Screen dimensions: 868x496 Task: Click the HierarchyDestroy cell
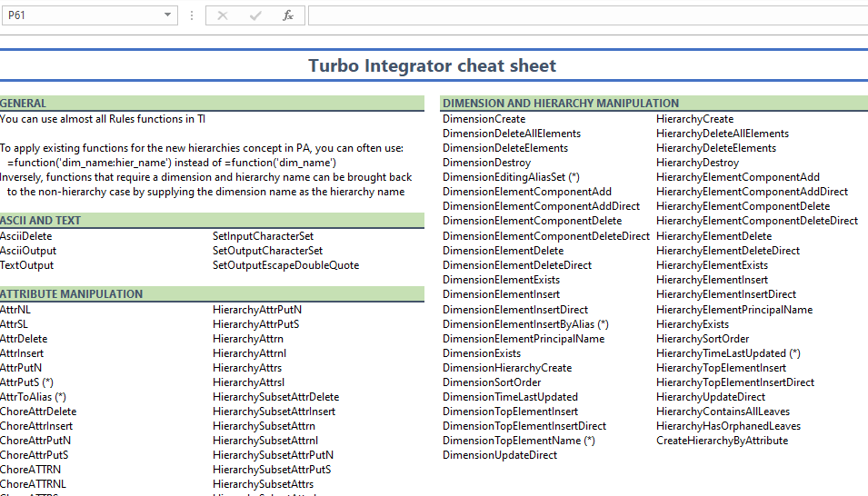click(x=697, y=163)
